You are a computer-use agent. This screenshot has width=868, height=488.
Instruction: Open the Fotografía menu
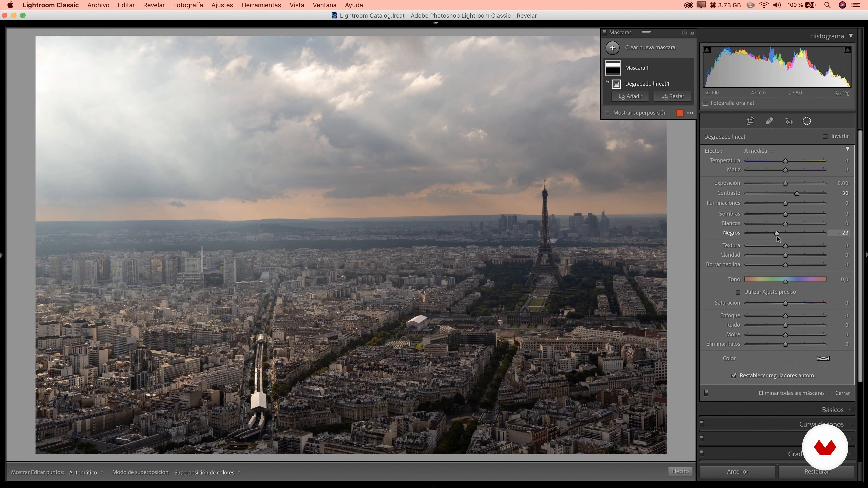pyautogui.click(x=188, y=5)
